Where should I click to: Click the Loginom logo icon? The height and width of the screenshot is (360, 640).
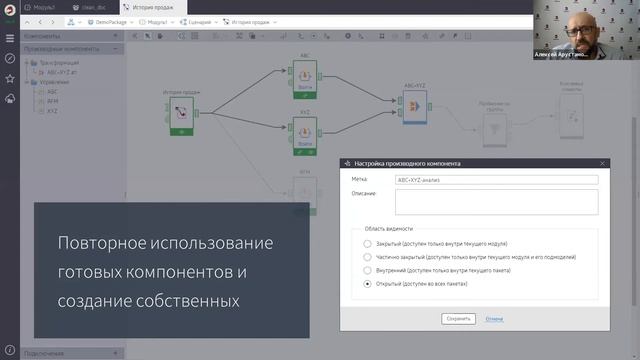pos(10,10)
